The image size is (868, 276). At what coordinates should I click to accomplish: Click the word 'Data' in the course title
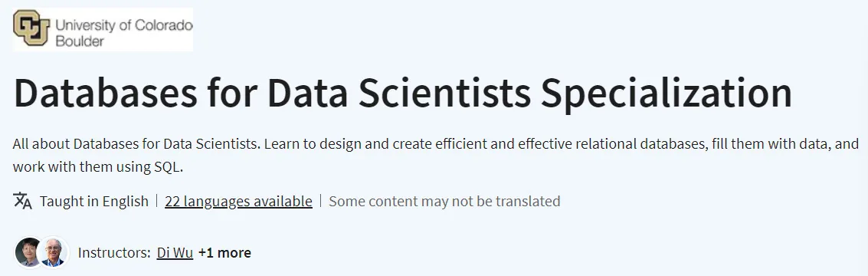[x=307, y=92]
